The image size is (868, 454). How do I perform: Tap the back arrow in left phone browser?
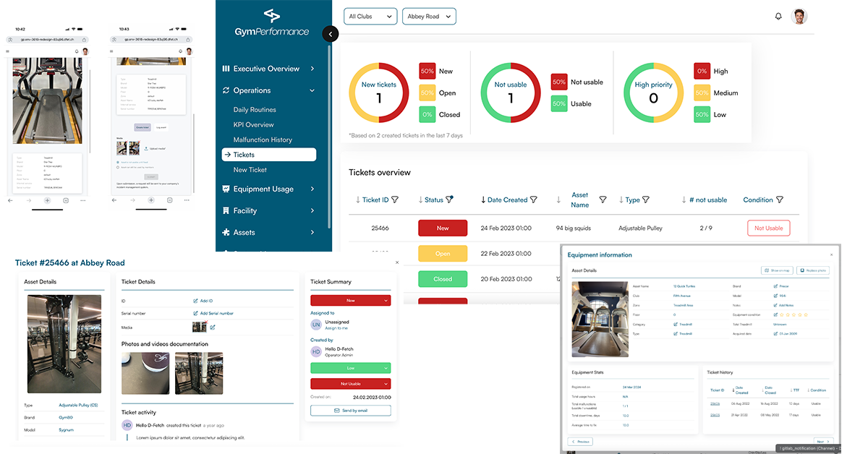click(x=11, y=200)
